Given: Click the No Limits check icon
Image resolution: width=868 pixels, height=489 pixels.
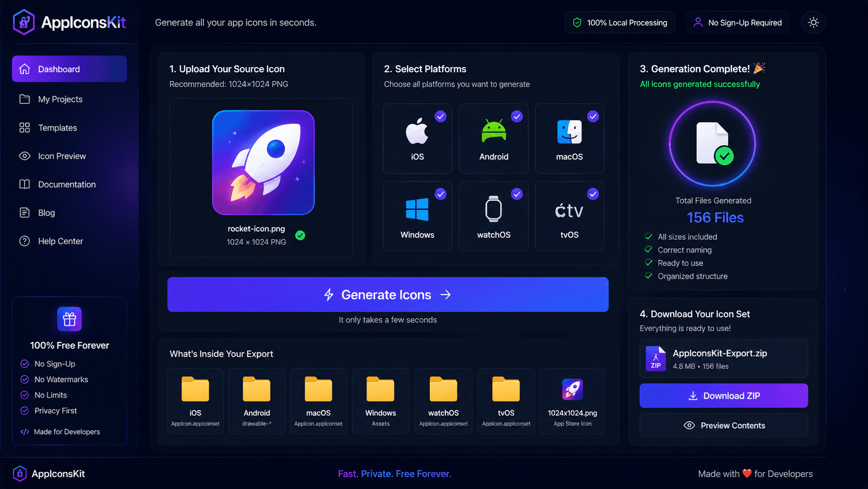Looking at the screenshot, I should click(x=24, y=395).
